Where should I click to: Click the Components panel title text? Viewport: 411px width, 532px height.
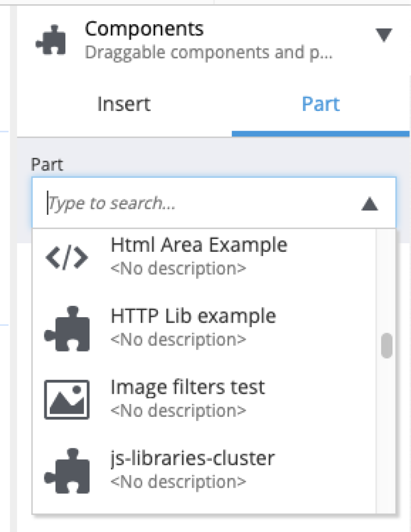pos(144,29)
